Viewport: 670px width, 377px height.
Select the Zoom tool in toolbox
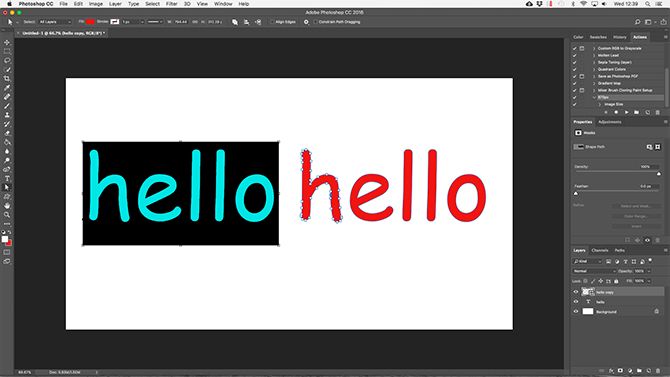click(7, 215)
